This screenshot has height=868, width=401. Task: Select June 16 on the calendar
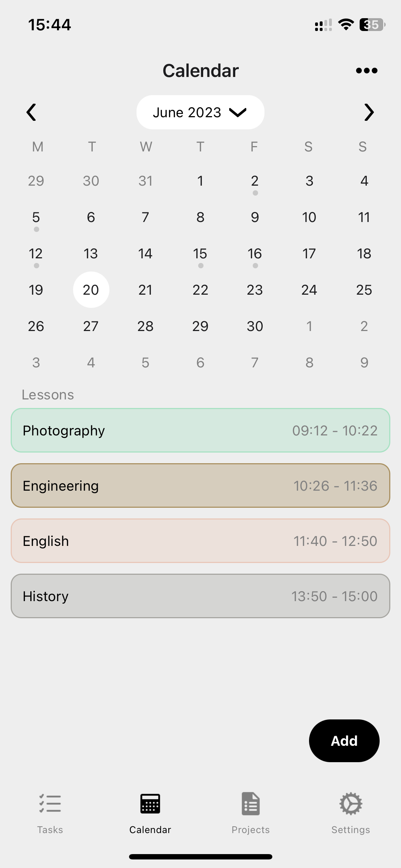tap(255, 254)
